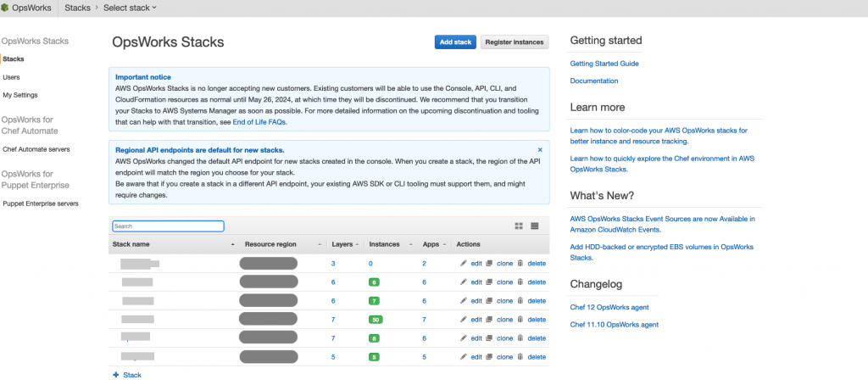Screen dimensions: 868x385
Task: Dismiss the Regional API endpoints notice
Action: (540, 149)
